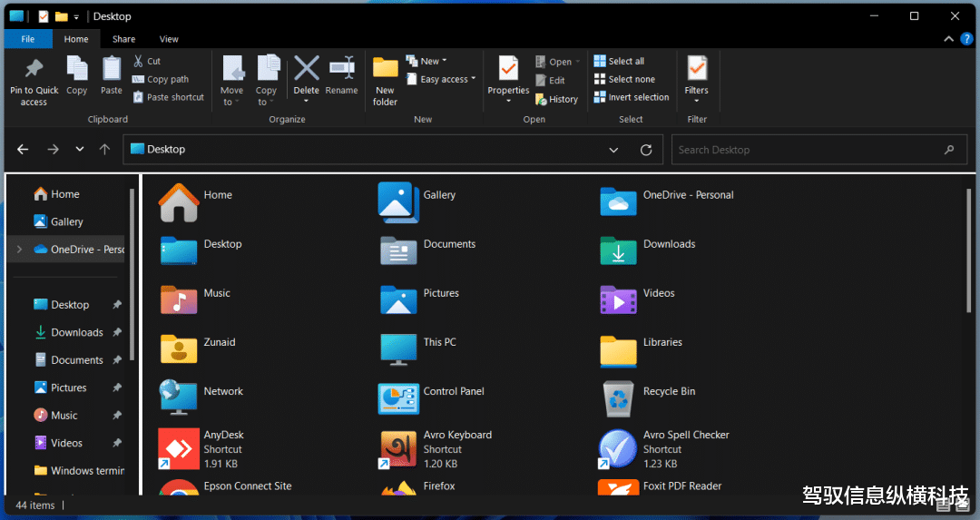Click Invert selection in Select group
The width and height of the screenshot is (980, 520).
pos(632,97)
